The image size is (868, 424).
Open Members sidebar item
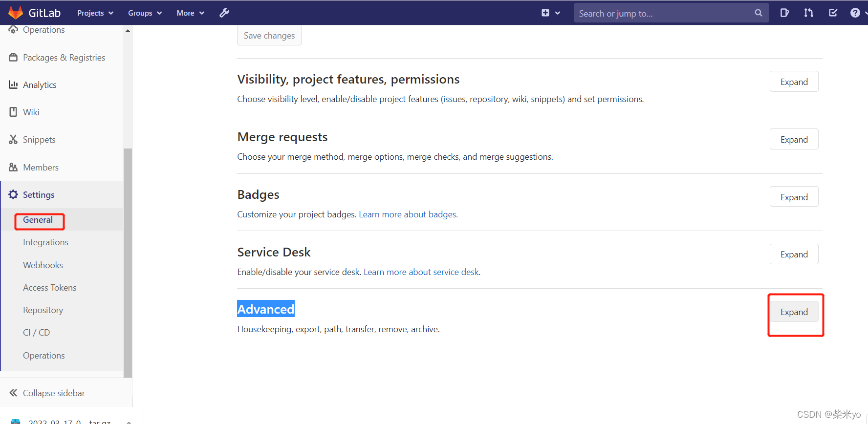click(x=41, y=168)
